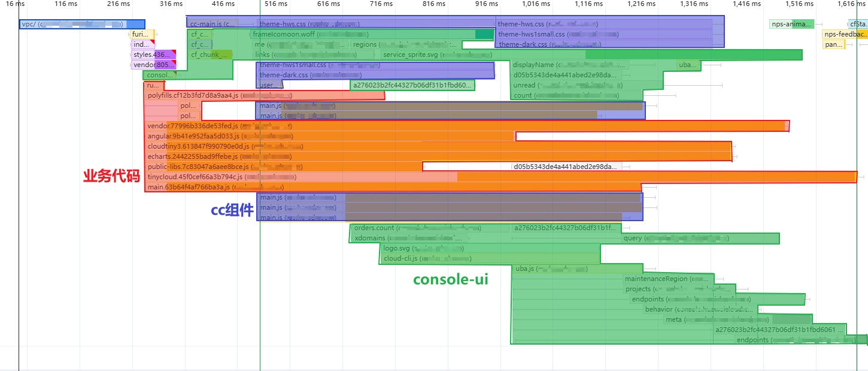868x371 pixels.
Task: Select the angular.9b41e952faa5d033.js bar
Action: point(330,136)
